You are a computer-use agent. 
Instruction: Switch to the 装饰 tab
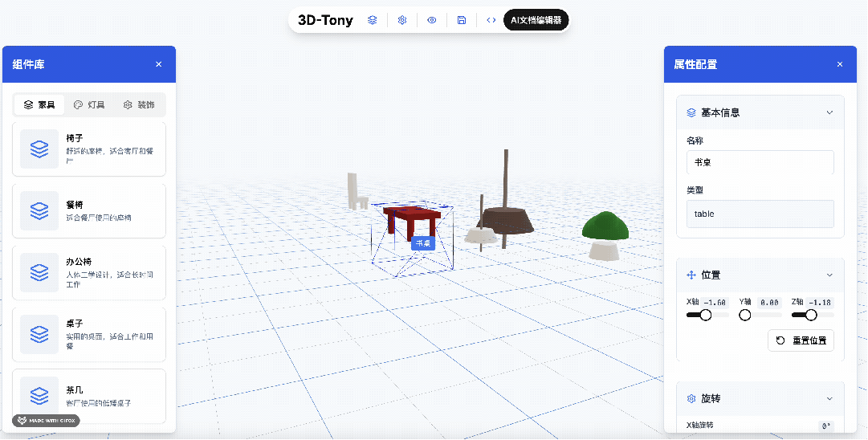(139, 104)
